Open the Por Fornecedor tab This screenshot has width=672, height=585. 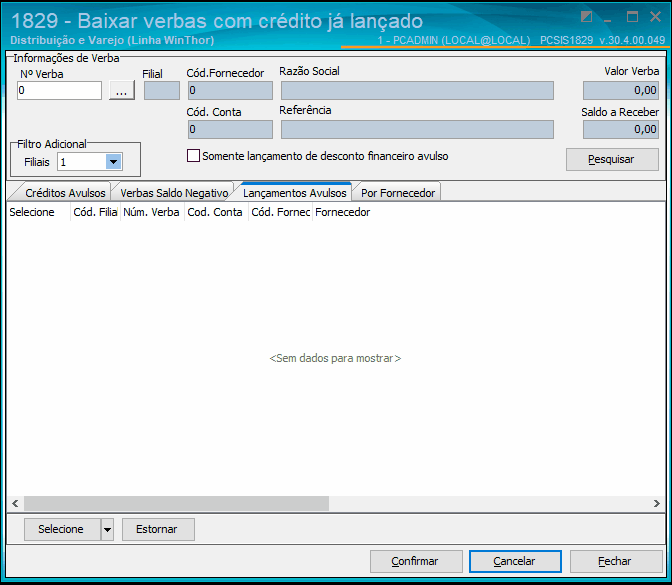click(398, 193)
